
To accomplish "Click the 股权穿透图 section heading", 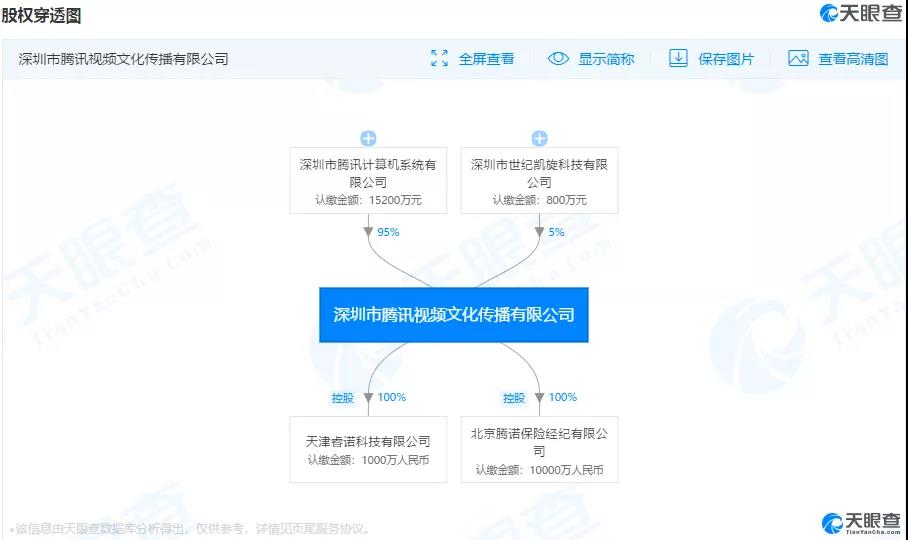I will click(x=41, y=15).
